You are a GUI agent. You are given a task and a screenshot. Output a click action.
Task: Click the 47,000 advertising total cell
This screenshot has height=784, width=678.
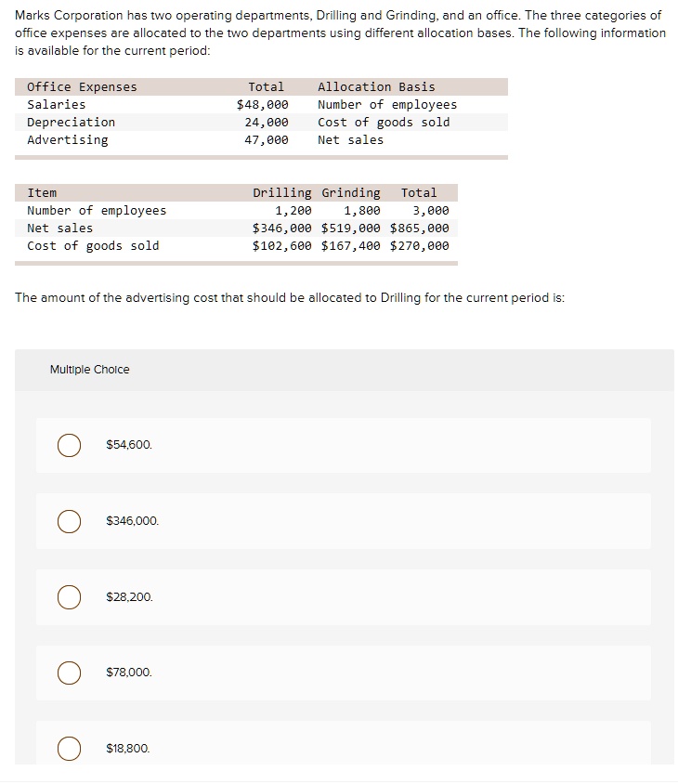(x=267, y=140)
